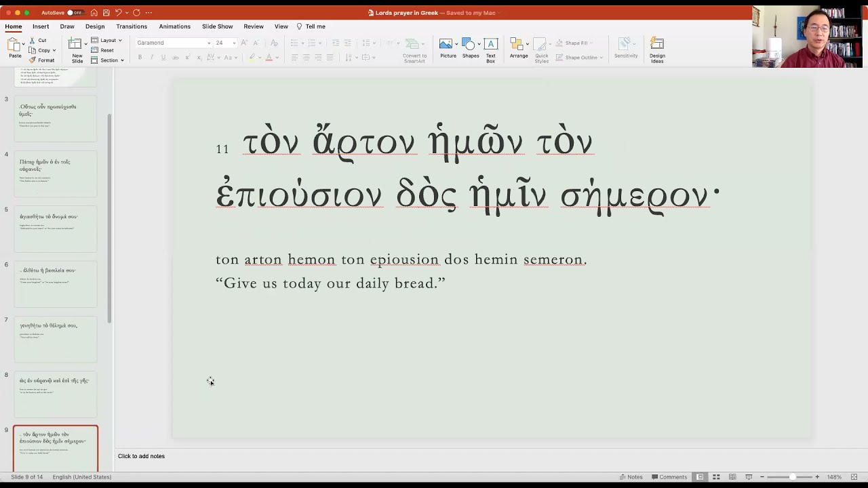Copy the selection
The image size is (868, 488).
coord(41,50)
